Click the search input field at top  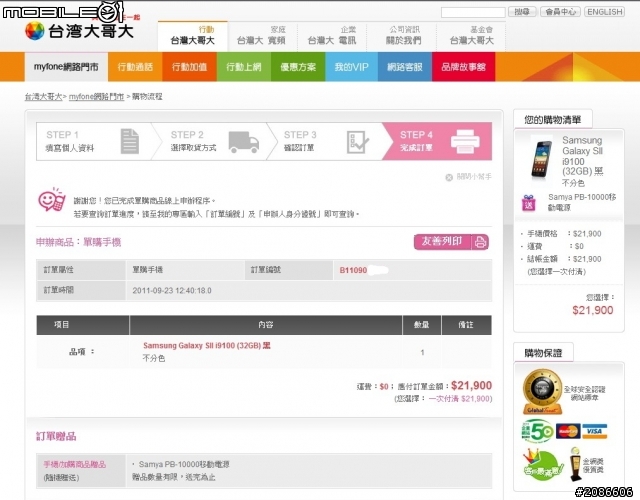(473, 12)
